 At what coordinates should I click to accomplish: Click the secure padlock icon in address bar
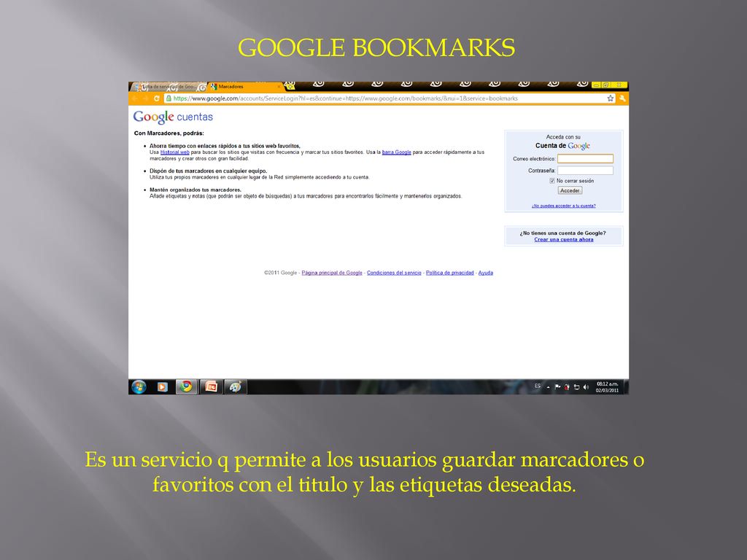point(169,98)
